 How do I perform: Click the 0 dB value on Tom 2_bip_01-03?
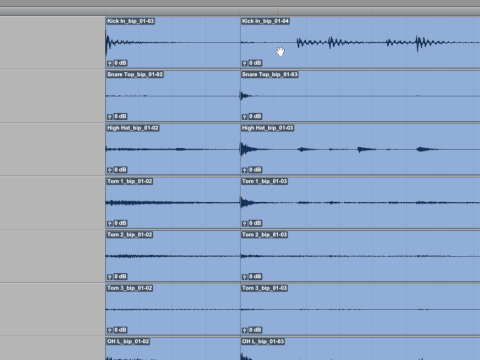click(x=255, y=276)
